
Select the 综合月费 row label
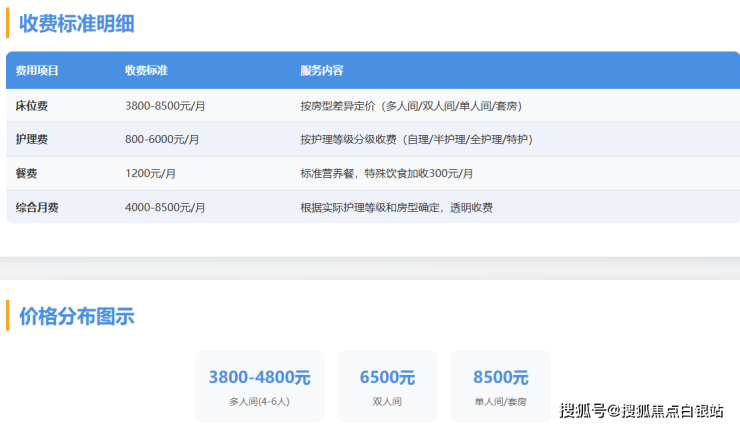[x=37, y=207]
